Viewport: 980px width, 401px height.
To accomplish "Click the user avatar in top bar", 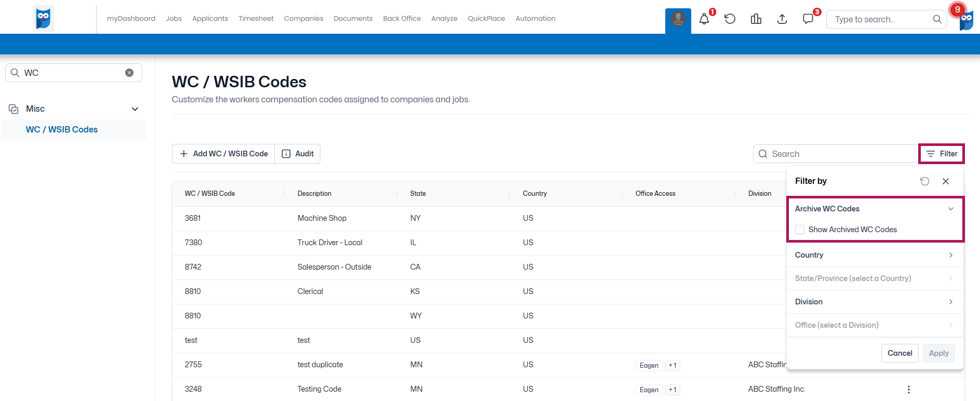I will pos(678,19).
